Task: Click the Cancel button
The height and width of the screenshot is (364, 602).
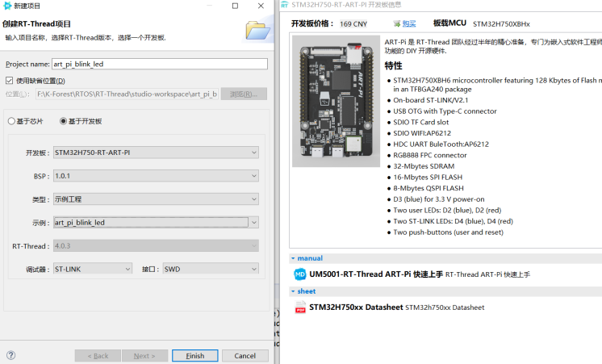Action: (x=245, y=356)
